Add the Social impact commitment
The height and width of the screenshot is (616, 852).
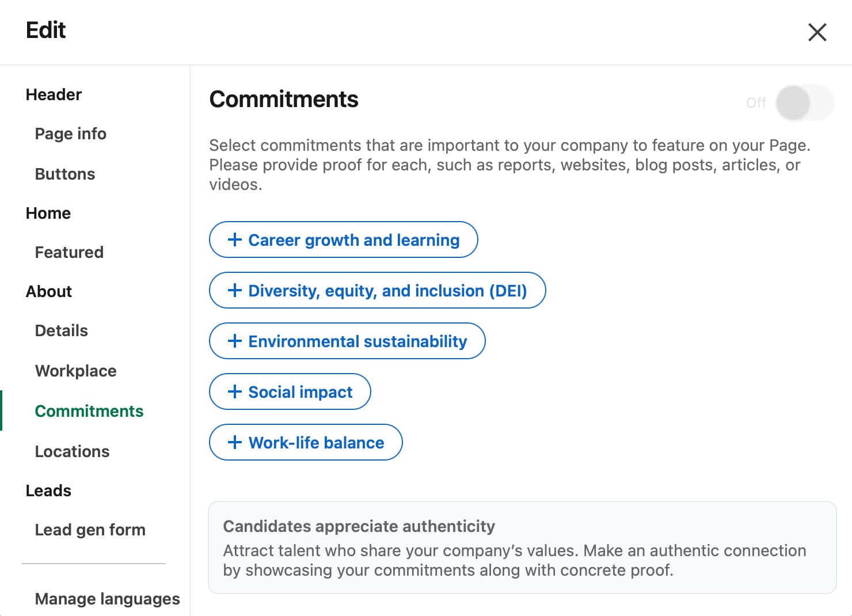point(290,391)
